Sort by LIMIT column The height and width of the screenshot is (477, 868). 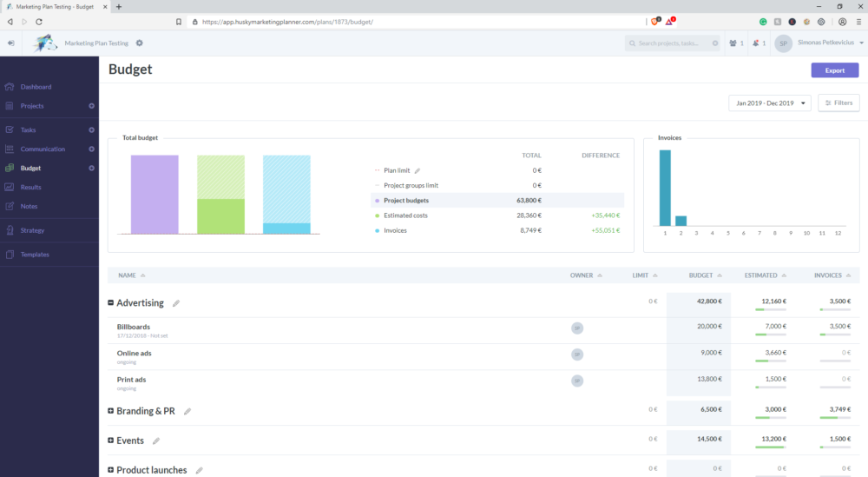coord(645,275)
